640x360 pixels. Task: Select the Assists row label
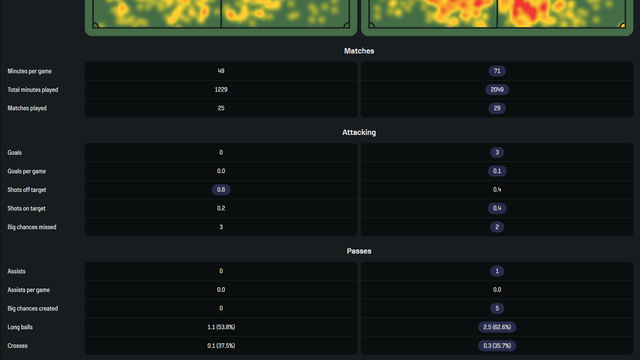coord(16,271)
